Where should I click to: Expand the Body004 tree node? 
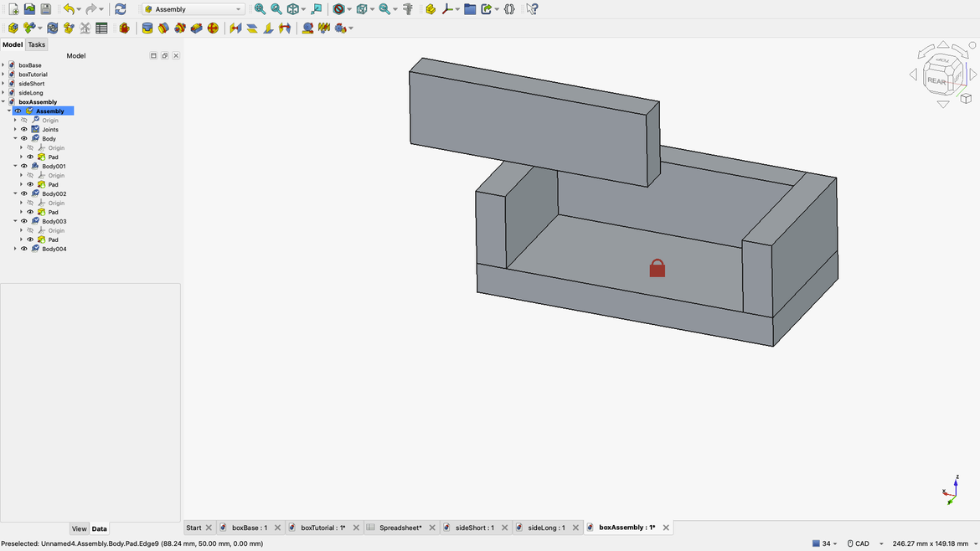point(15,250)
